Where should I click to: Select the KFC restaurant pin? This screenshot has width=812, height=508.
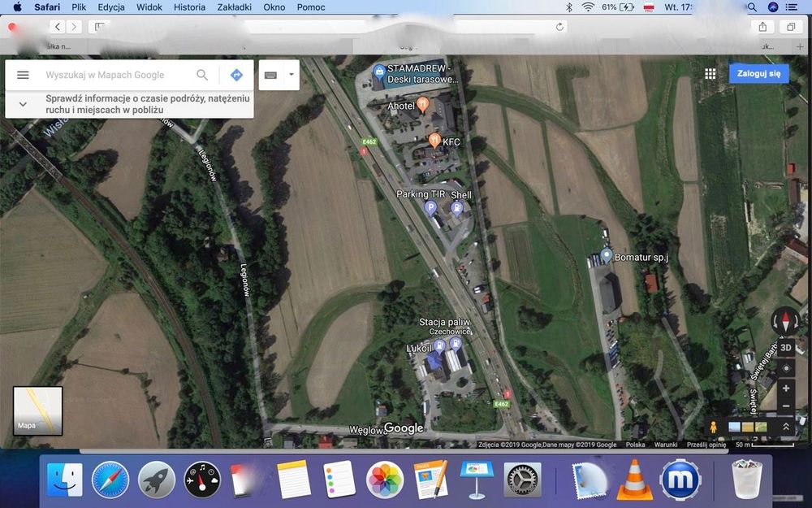pos(434,140)
